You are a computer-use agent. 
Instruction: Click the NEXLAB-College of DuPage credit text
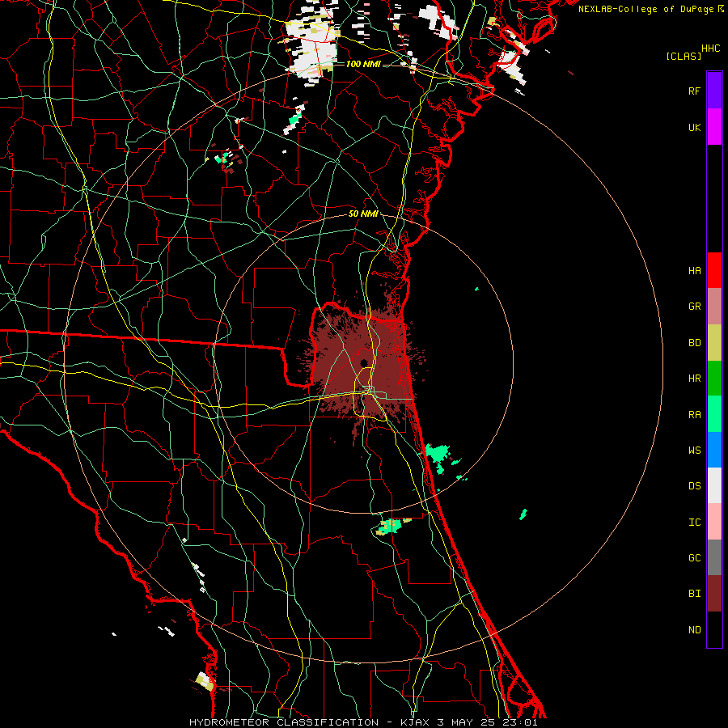point(645,9)
